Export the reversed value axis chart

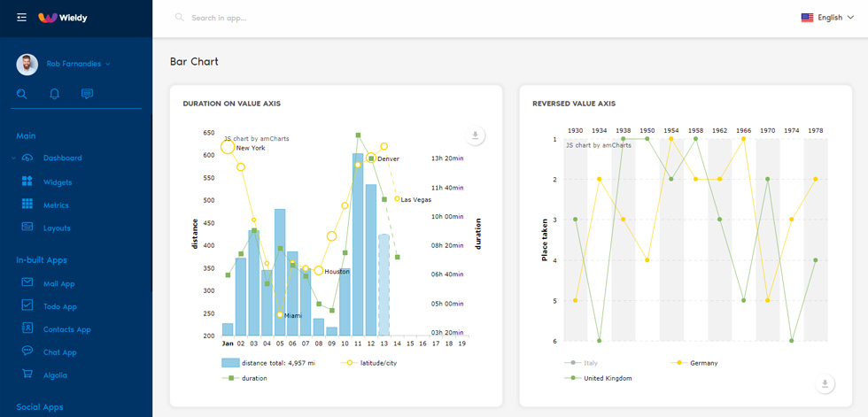tap(825, 384)
